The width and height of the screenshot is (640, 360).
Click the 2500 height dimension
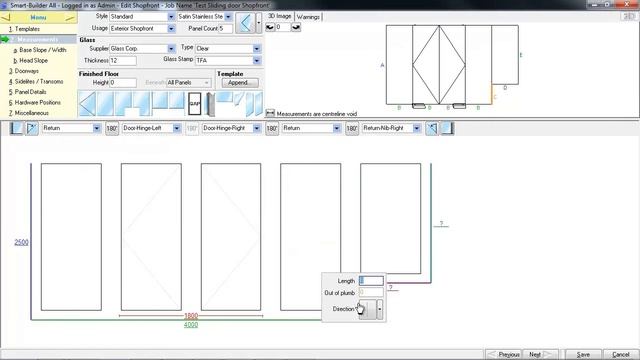21,242
